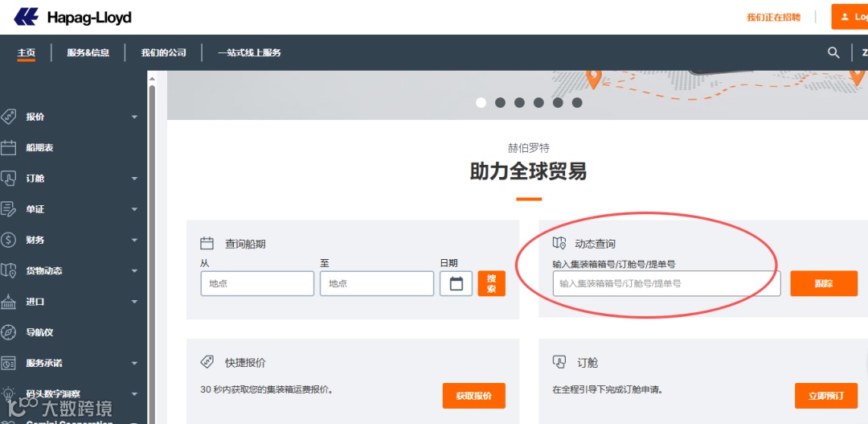Click the sidebar scrollbar up arrow
The image size is (868, 424).
tap(152, 80)
